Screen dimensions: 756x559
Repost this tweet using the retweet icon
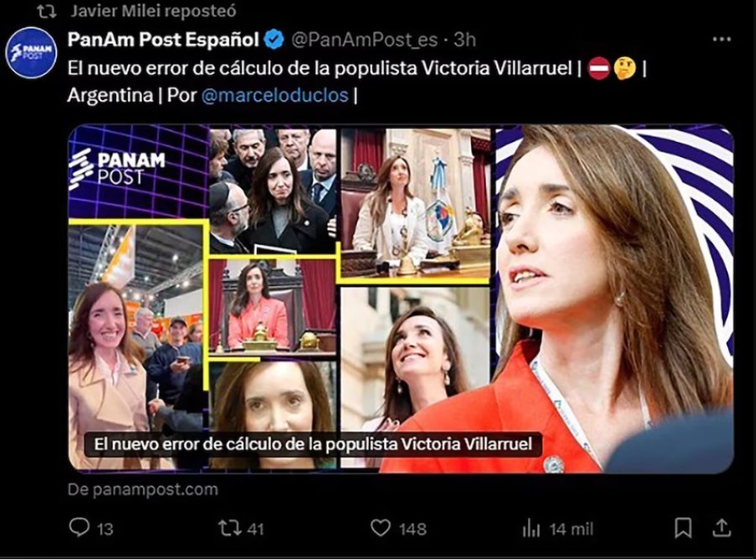point(229,528)
